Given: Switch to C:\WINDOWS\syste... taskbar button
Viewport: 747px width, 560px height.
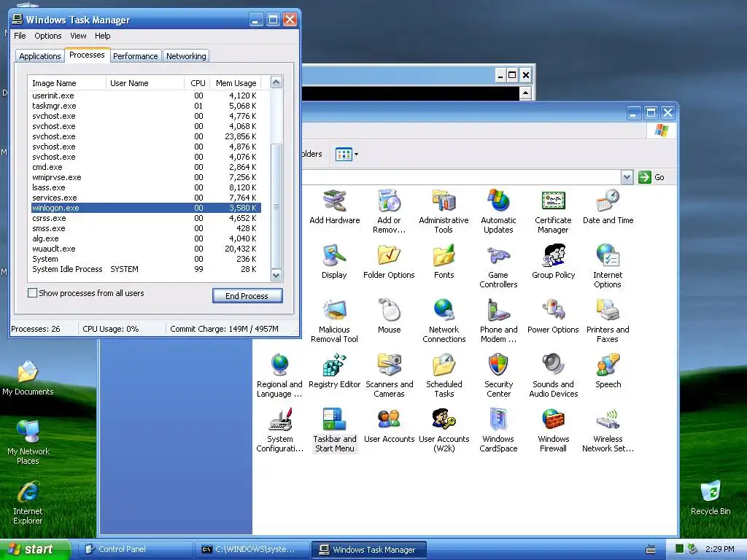Looking at the screenshot, I should pos(252,549).
